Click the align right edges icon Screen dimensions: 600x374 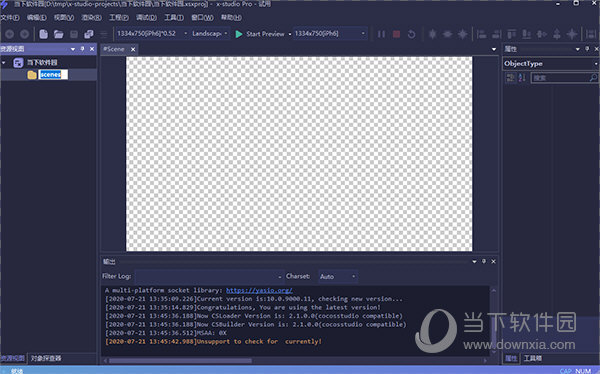[496, 34]
